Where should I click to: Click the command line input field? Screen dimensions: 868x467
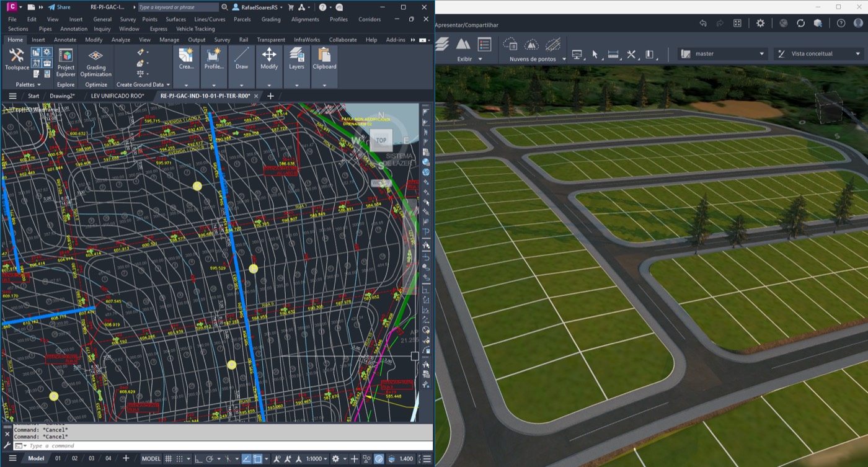(x=223, y=446)
